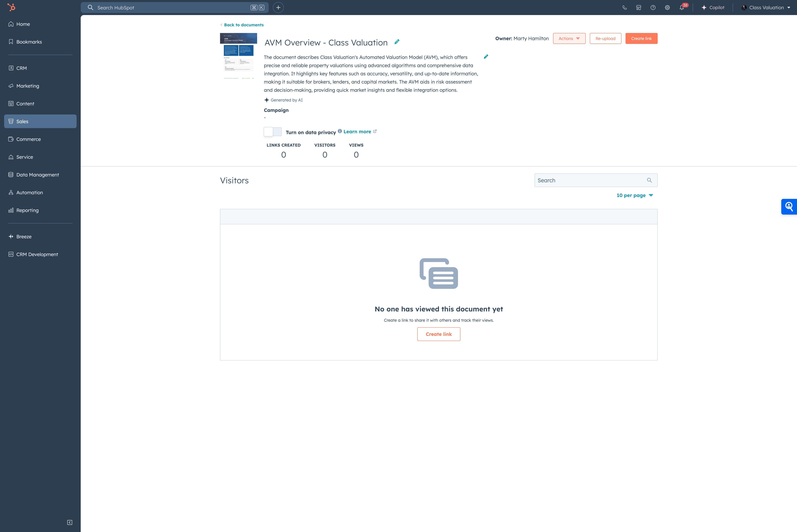Screen dimensions: 797x532
Task: Open the 10 per page dropdown
Action: click(x=634, y=195)
